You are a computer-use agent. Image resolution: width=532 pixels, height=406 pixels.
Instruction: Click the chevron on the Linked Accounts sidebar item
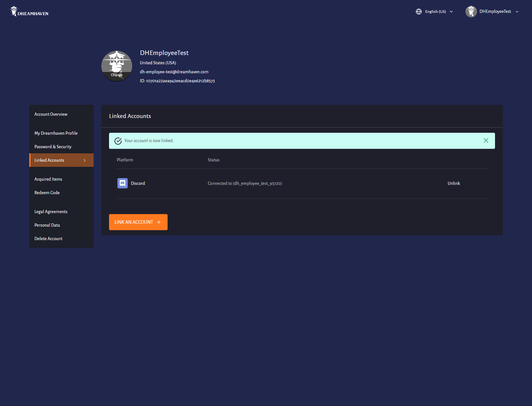(85, 160)
